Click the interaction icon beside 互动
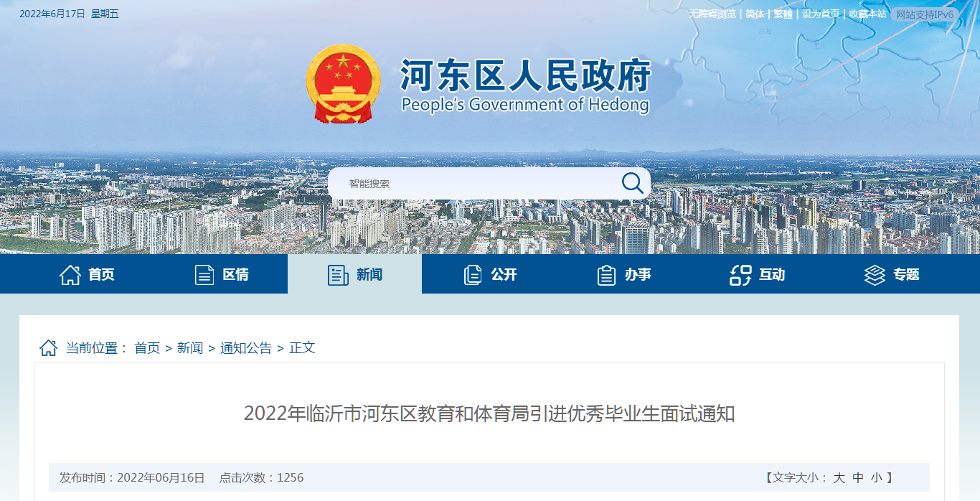This screenshot has height=501, width=980. [740, 274]
